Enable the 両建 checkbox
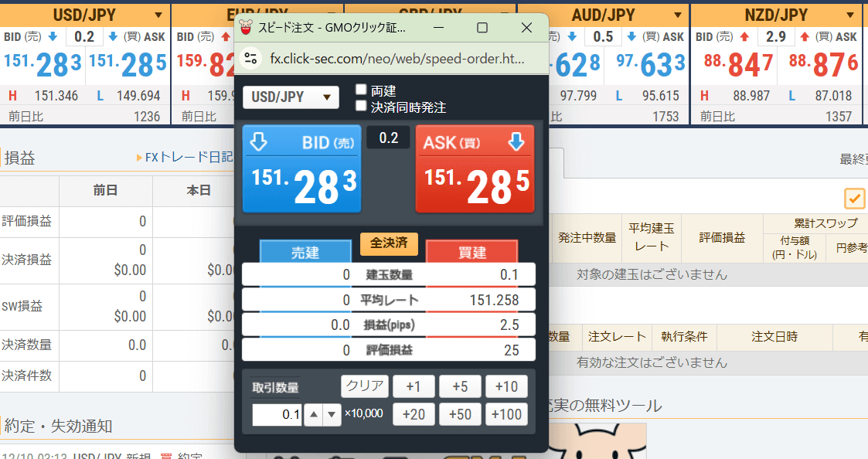The height and width of the screenshot is (459, 868). (x=361, y=90)
